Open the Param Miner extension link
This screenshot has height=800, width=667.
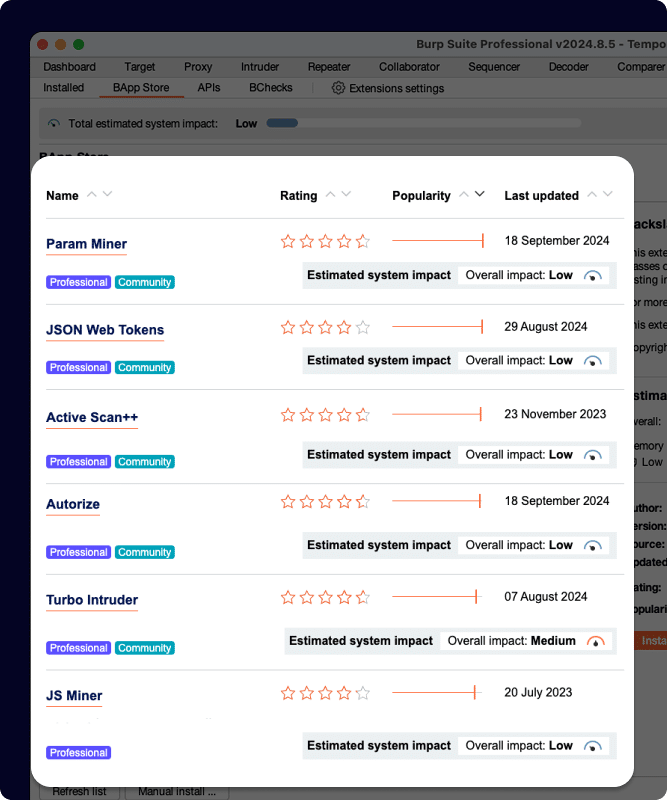pyautogui.click(x=87, y=244)
